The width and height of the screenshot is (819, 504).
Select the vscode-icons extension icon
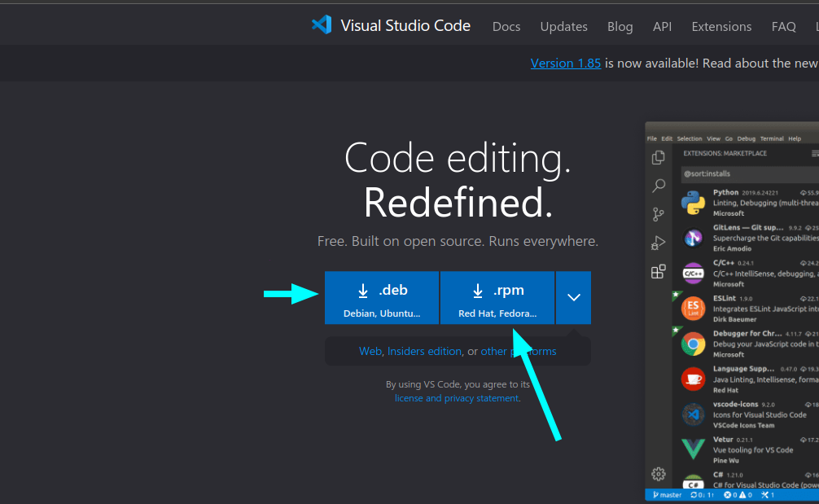[693, 414]
